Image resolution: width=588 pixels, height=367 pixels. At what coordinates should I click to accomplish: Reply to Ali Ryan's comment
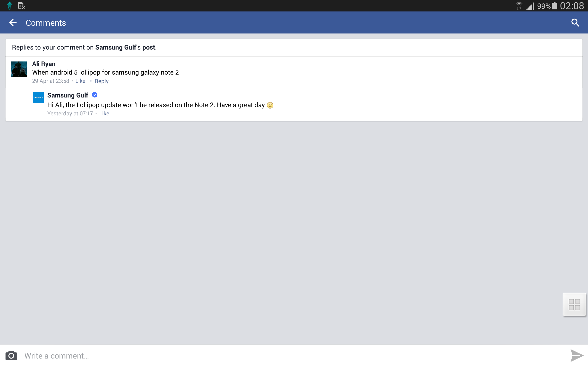click(101, 81)
